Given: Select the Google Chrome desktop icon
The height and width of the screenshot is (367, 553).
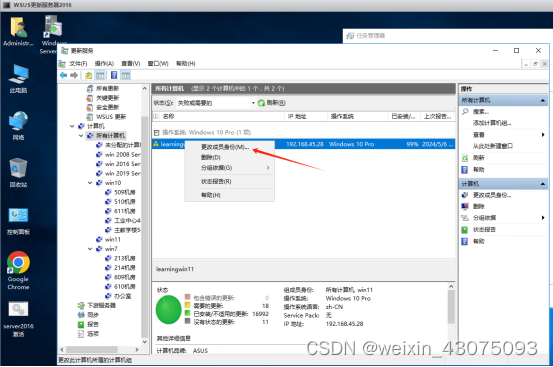Looking at the screenshot, I should [18, 271].
